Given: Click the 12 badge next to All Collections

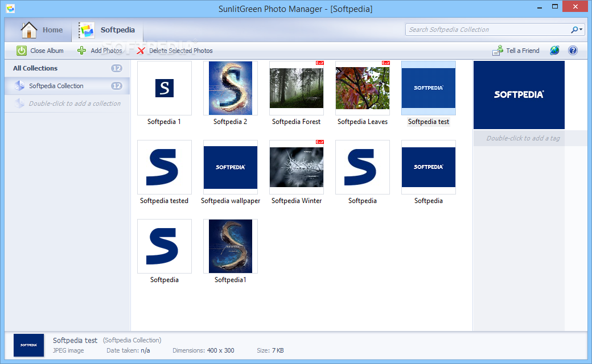Looking at the screenshot, I should tap(117, 68).
